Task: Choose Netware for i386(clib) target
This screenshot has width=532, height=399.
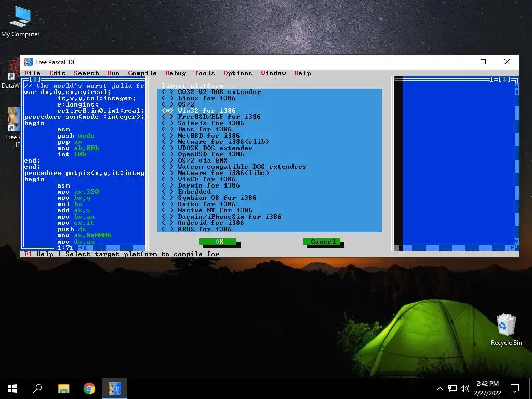Action: pyautogui.click(x=215, y=142)
